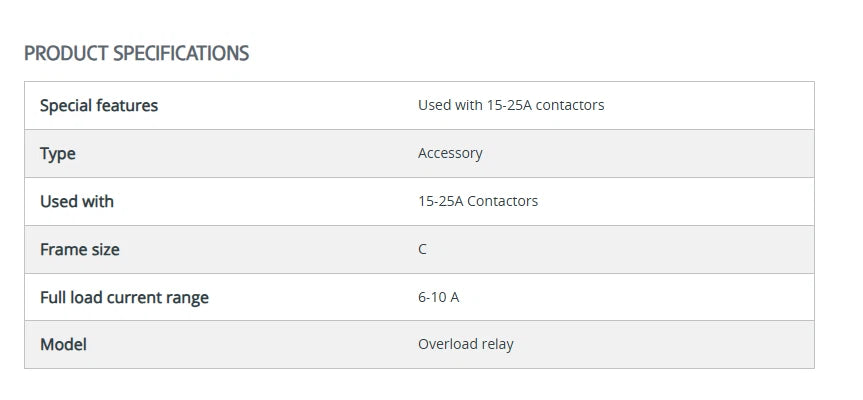Select the Full load current range label
This screenshot has height=400, width=863.
click(x=124, y=297)
